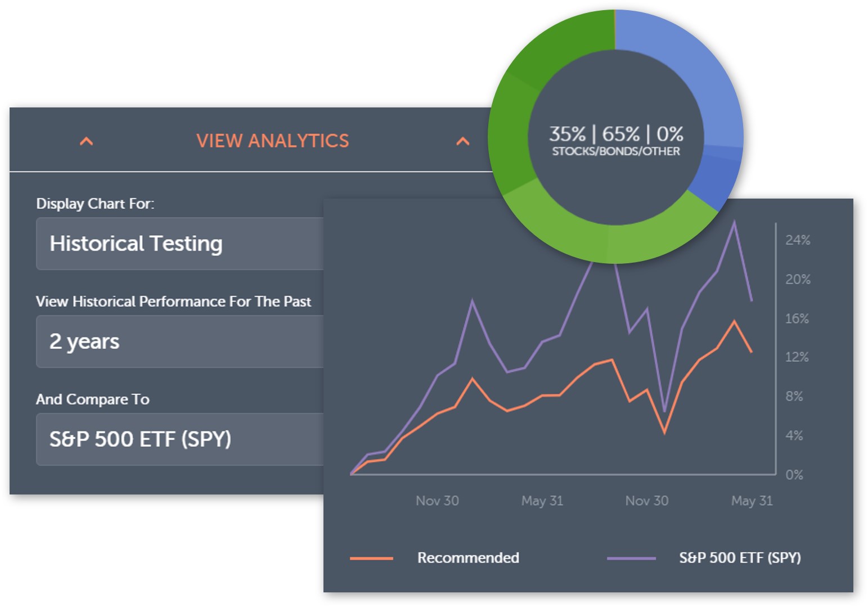Image resolution: width=868 pixels, height=607 pixels.
Task: Collapse analytics with the left chevron icon
Action: (86, 141)
